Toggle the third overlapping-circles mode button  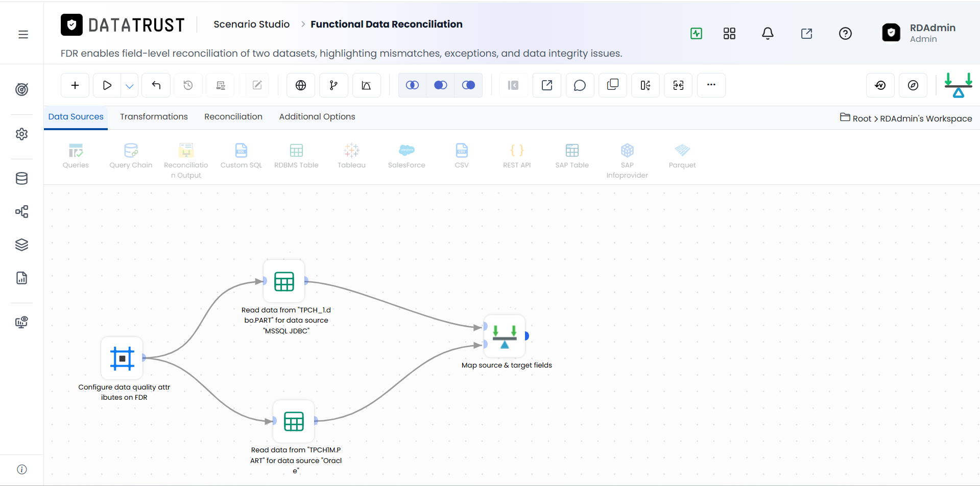tap(468, 85)
